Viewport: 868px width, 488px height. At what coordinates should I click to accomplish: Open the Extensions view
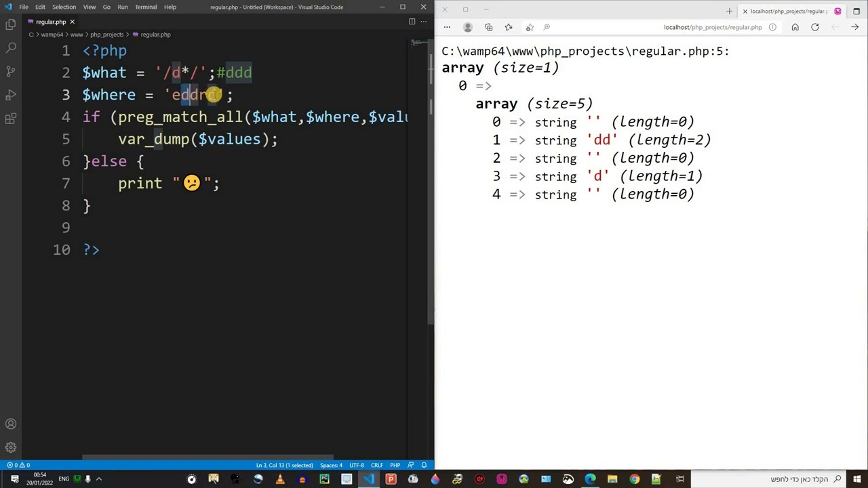tap(11, 119)
